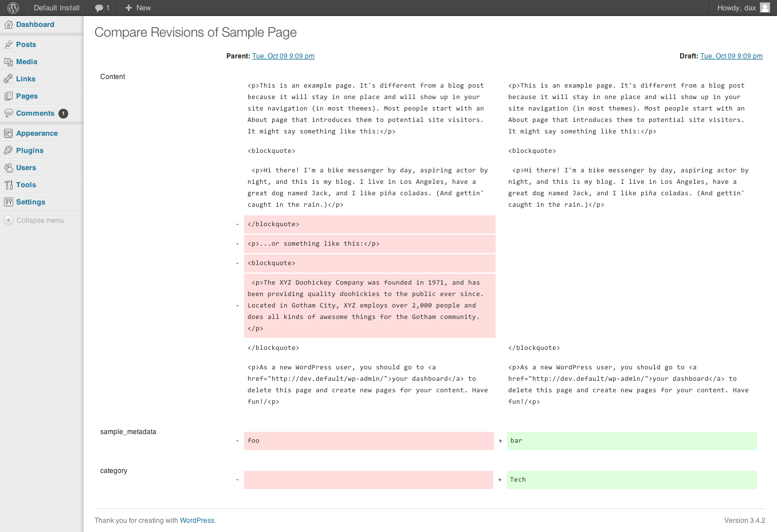
Task: Open the Users menu item
Action: click(x=26, y=168)
